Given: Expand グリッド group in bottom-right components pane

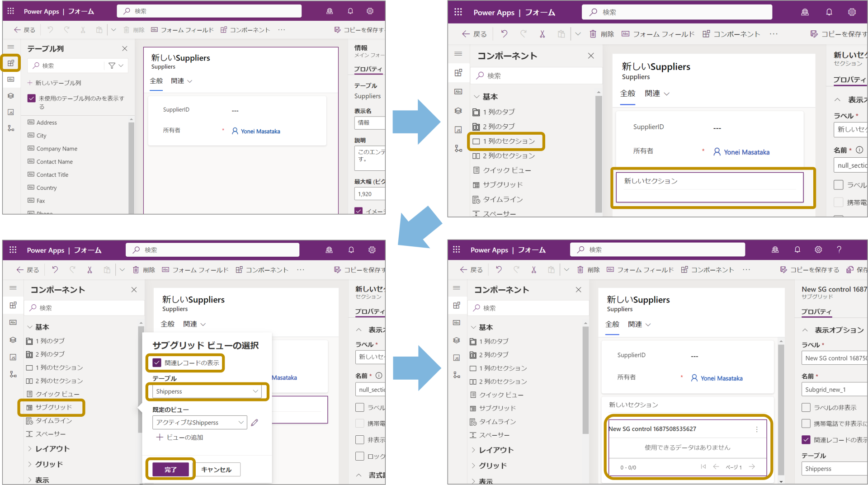Looking at the screenshot, I should tap(473, 465).
